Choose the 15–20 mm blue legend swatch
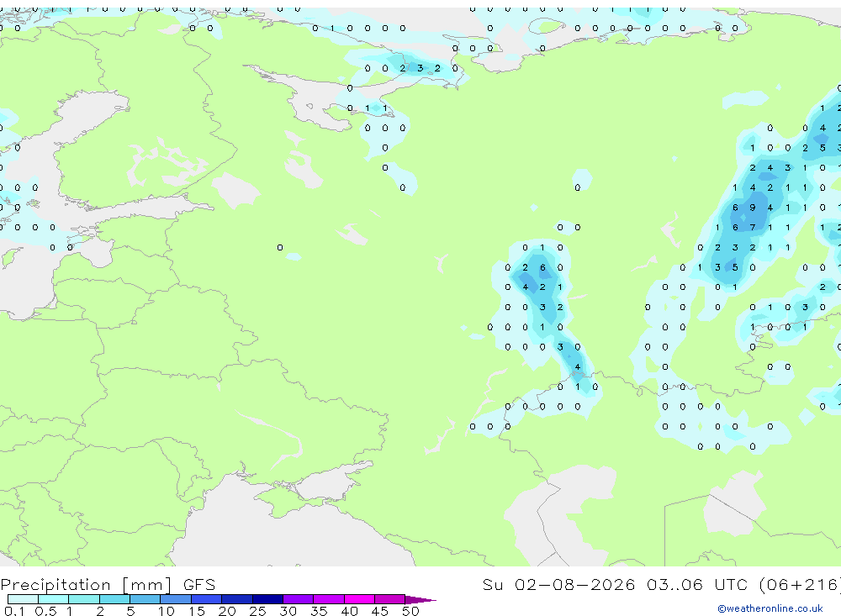 (206, 599)
